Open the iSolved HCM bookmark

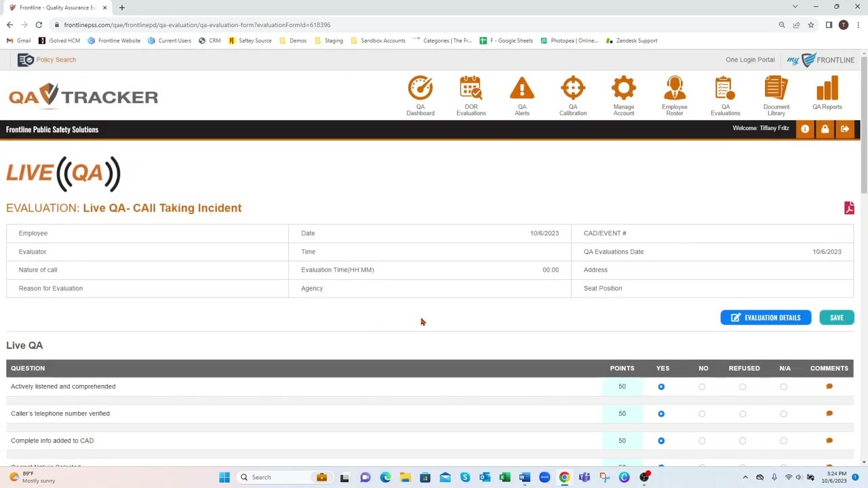point(60,41)
